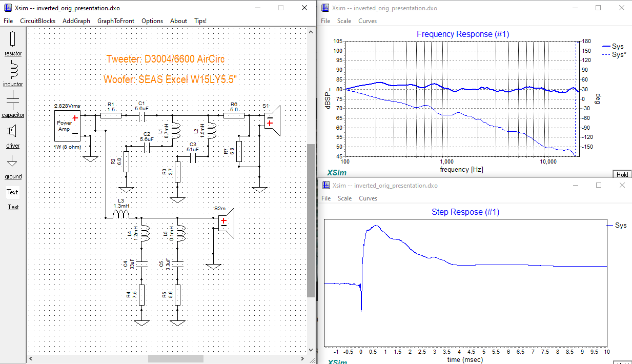Click the Woofer SEAS Excel W15LY5.5" text
Viewport: 632px width, 364px height.
tap(170, 79)
